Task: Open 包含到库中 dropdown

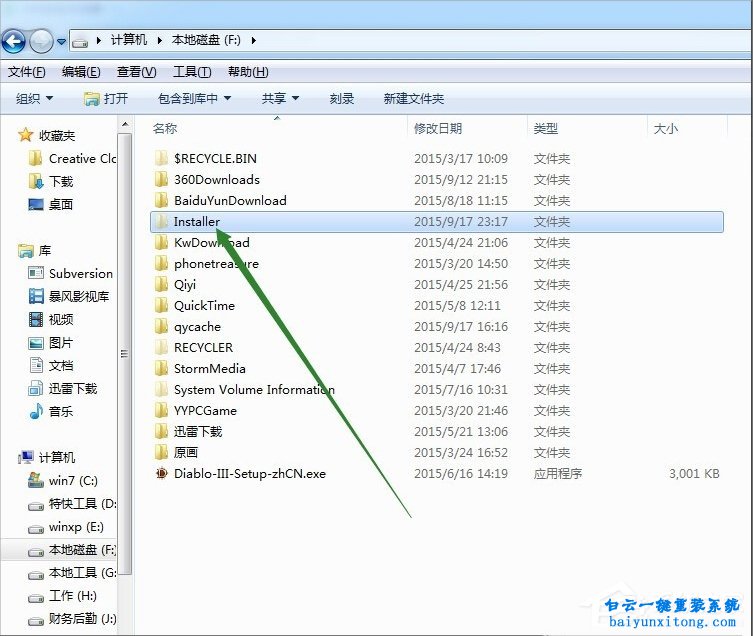Action: point(194,98)
